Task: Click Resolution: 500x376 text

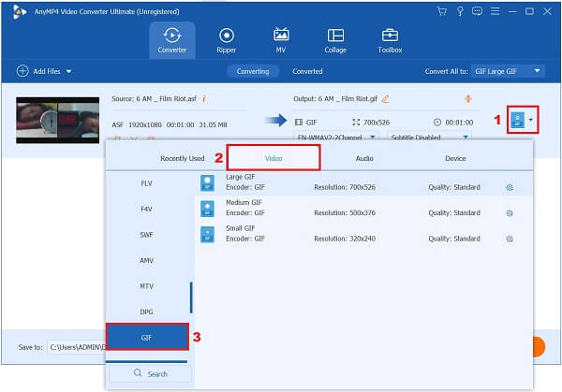Action: tap(345, 213)
